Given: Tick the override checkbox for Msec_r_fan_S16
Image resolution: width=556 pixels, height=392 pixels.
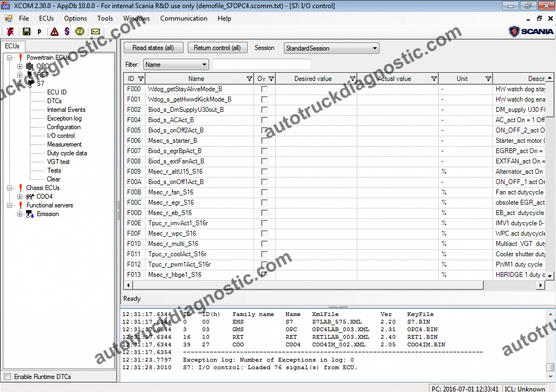Looking at the screenshot, I should (264, 192).
